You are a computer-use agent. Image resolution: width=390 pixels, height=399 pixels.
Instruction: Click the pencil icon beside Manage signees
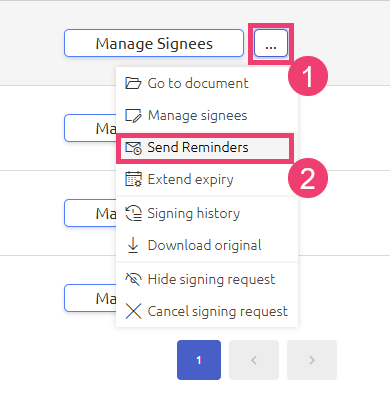133,115
